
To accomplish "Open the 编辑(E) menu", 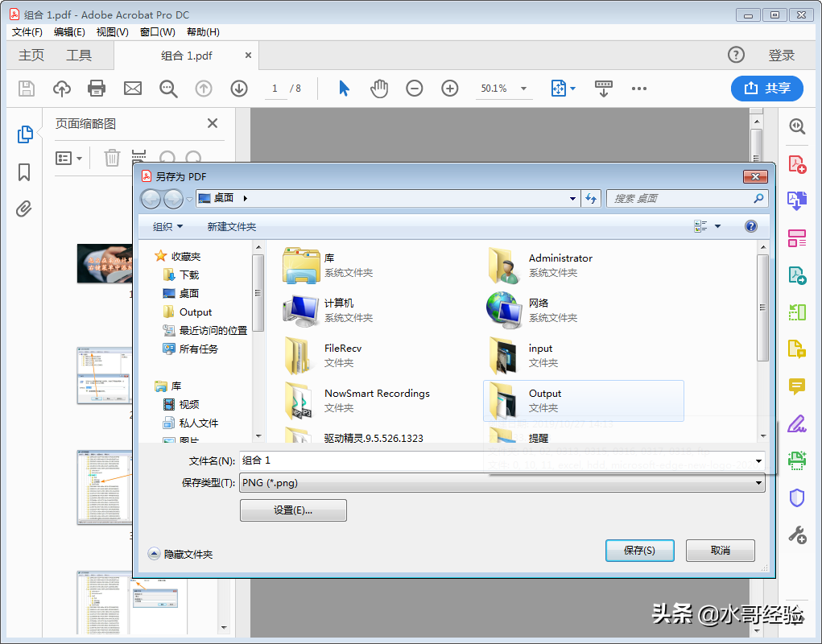I will pyautogui.click(x=69, y=32).
